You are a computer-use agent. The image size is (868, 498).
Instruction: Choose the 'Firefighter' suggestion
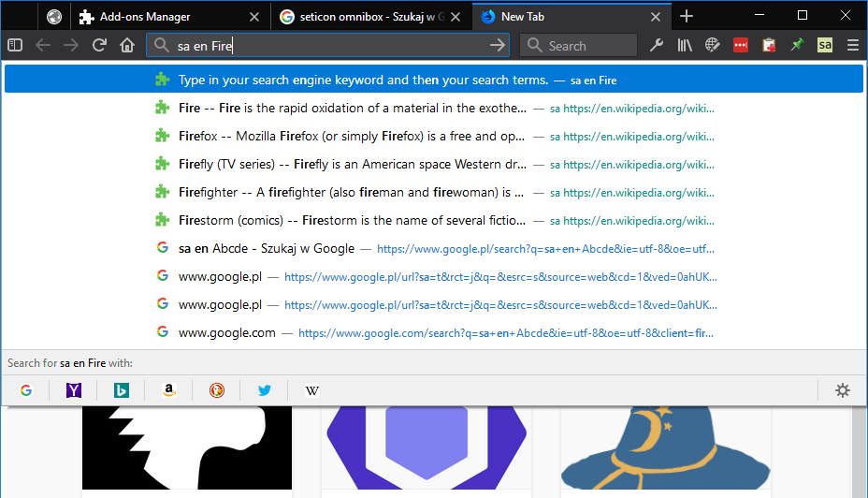pos(434,192)
